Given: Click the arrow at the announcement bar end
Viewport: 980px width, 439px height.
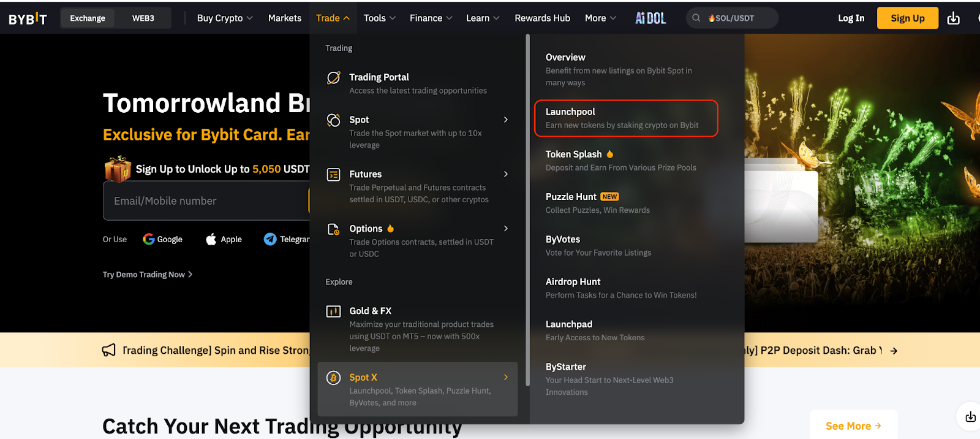Looking at the screenshot, I should tap(894, 351).
